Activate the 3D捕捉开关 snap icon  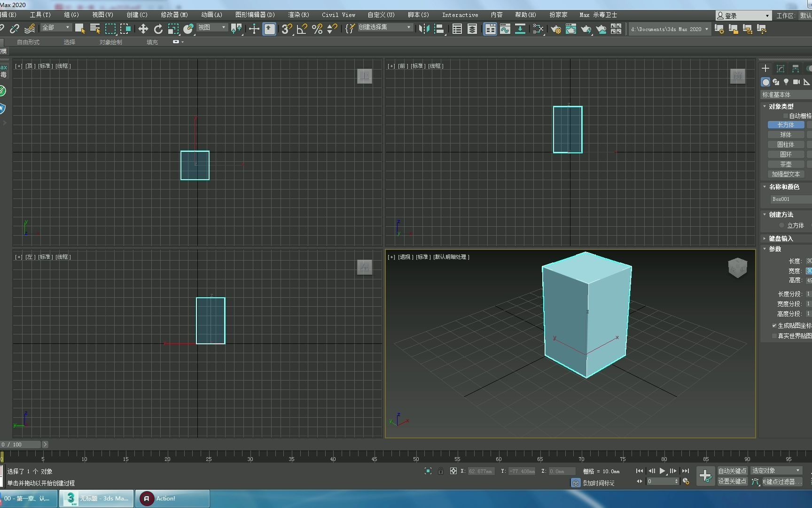[286, 29]
